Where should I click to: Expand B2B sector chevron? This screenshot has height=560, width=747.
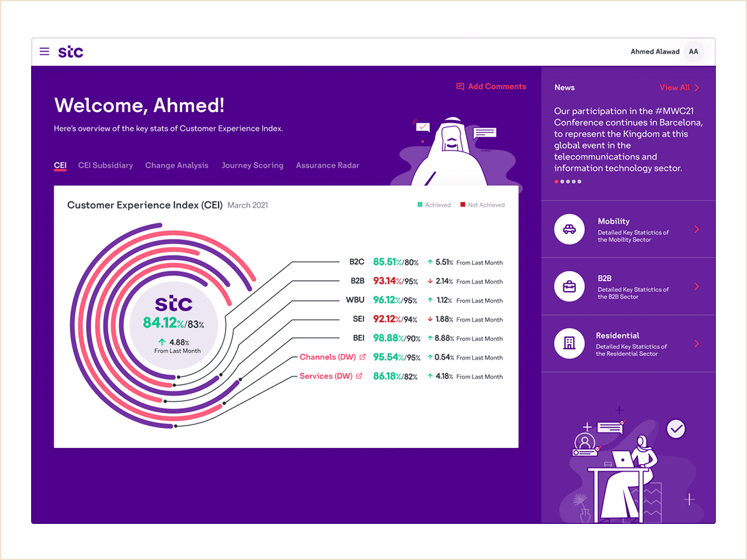pyautogui.click(x=697, y=286)
